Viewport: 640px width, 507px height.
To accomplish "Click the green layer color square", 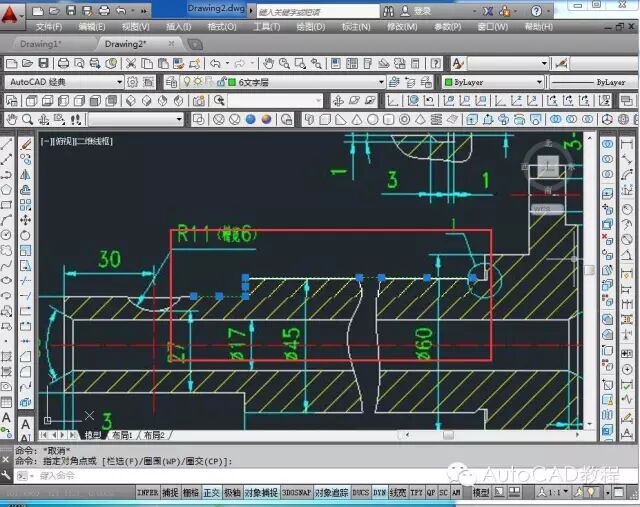I will (232, 82).
